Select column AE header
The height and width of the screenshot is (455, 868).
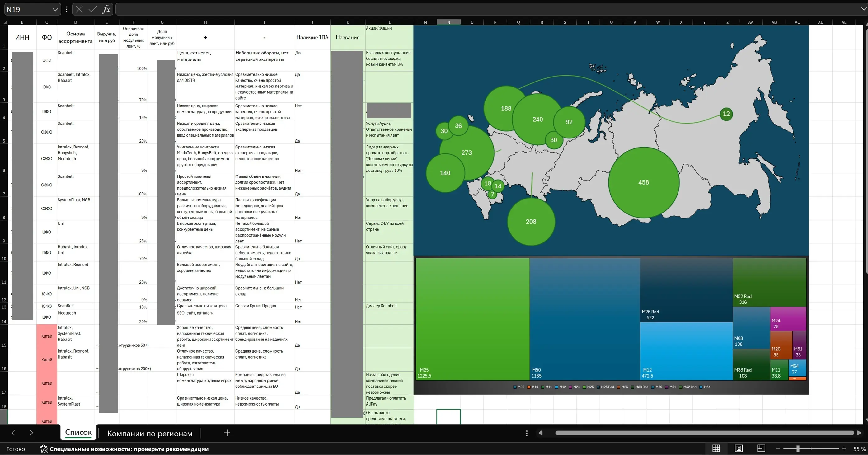point(844,22)
